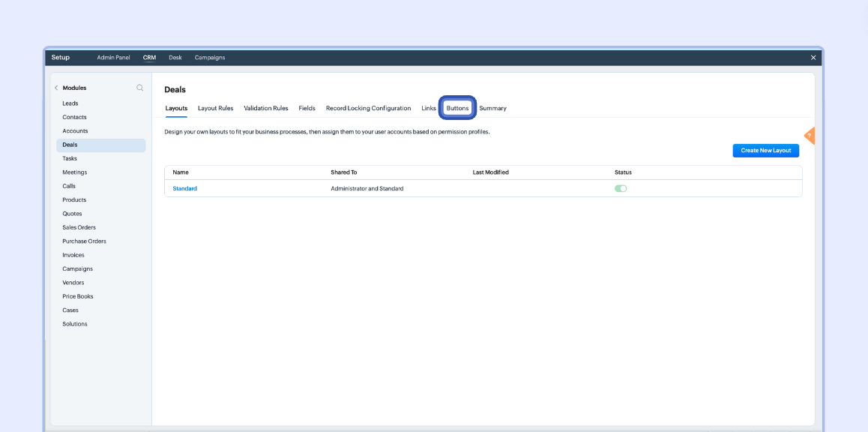
Task: Click the orange help icon on right edge
Action: pyautogui.click(x=810, y=136)
